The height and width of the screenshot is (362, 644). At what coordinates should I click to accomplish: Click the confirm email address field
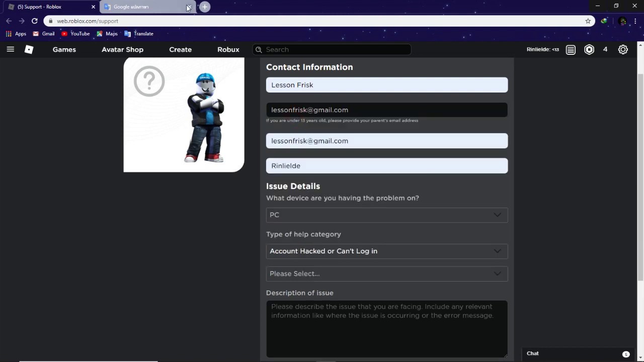click(x=387, y=141)
